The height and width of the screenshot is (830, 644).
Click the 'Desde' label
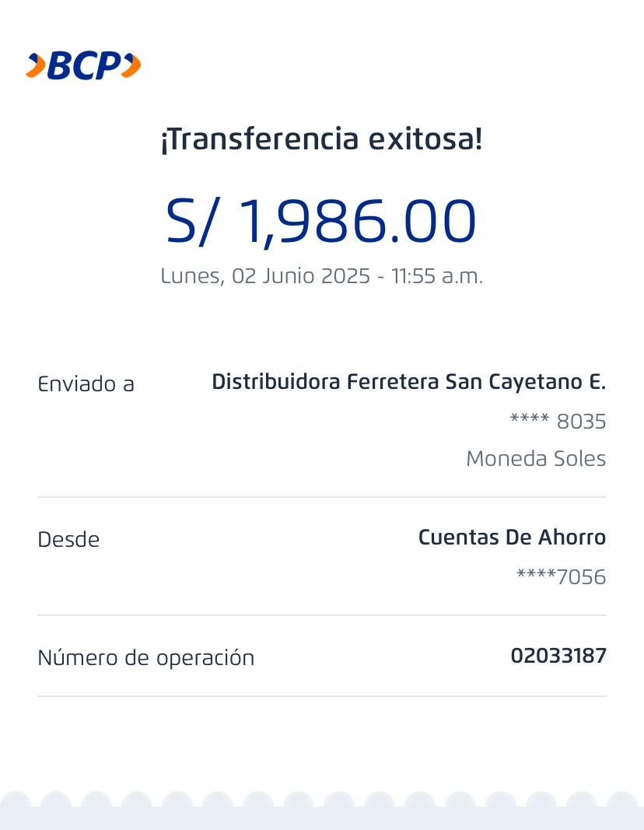(68, 540)
